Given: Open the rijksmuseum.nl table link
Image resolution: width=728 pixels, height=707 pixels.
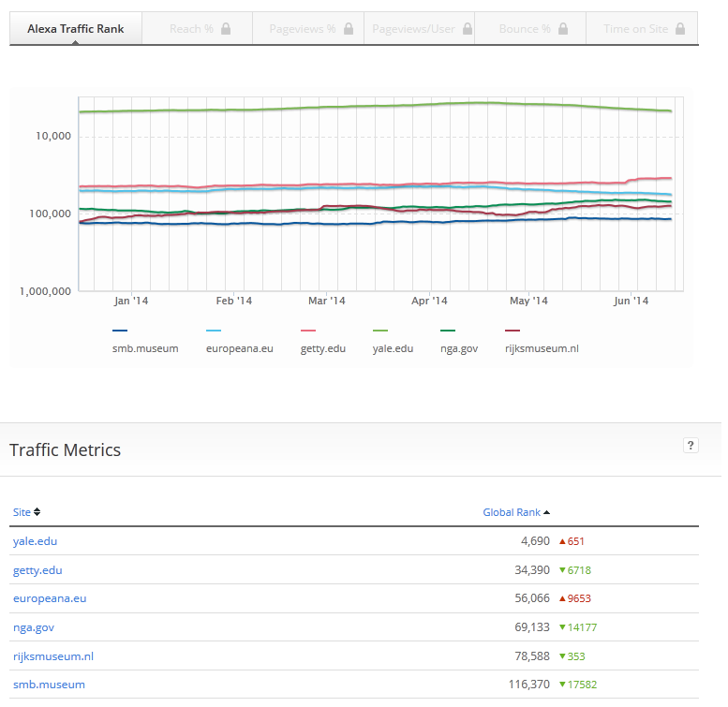Looking at the screenshot, I should pos(53,656).
